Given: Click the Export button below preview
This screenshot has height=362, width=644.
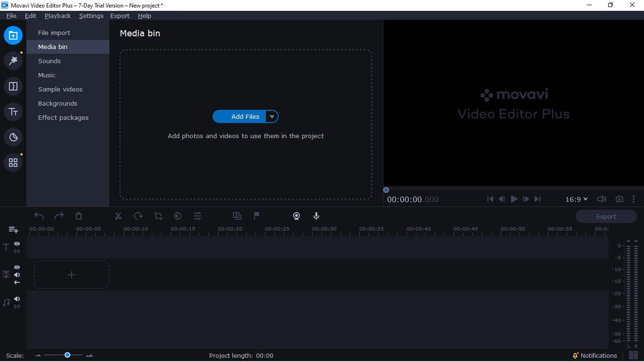Looking at the screenshot, I should (606, 216).
